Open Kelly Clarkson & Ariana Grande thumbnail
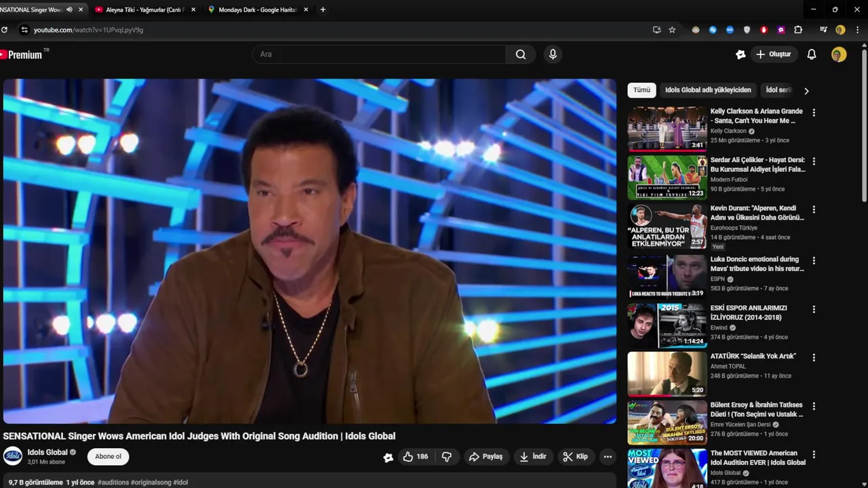This screenshot has width=868, height=488. click(667, 128)
